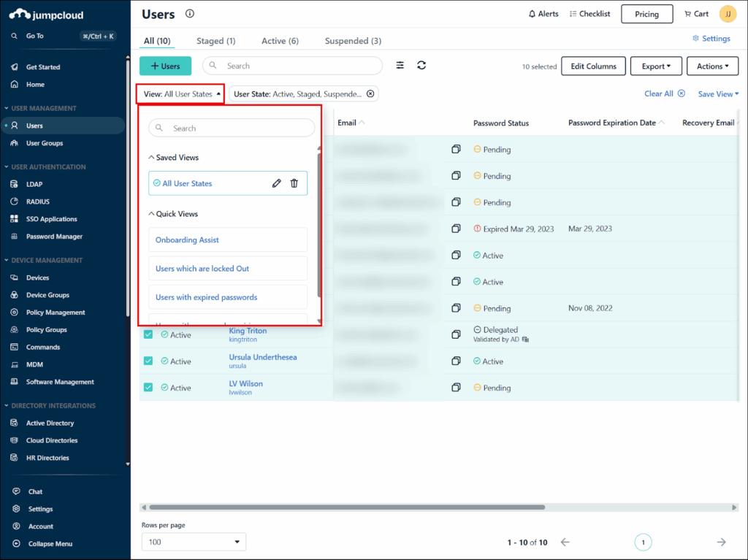Open Device Groups icon
748x560 pixels.
click(15, 295)
